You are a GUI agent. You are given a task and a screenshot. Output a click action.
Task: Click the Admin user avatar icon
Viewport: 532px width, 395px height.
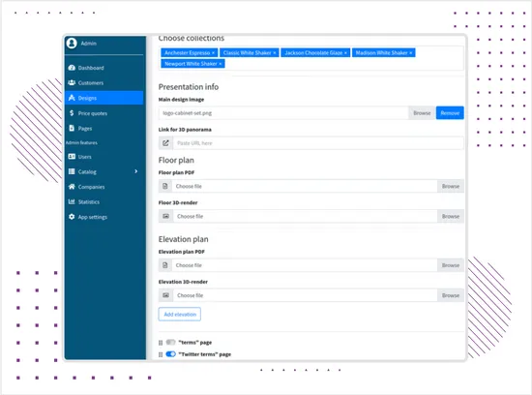point(72,44)
